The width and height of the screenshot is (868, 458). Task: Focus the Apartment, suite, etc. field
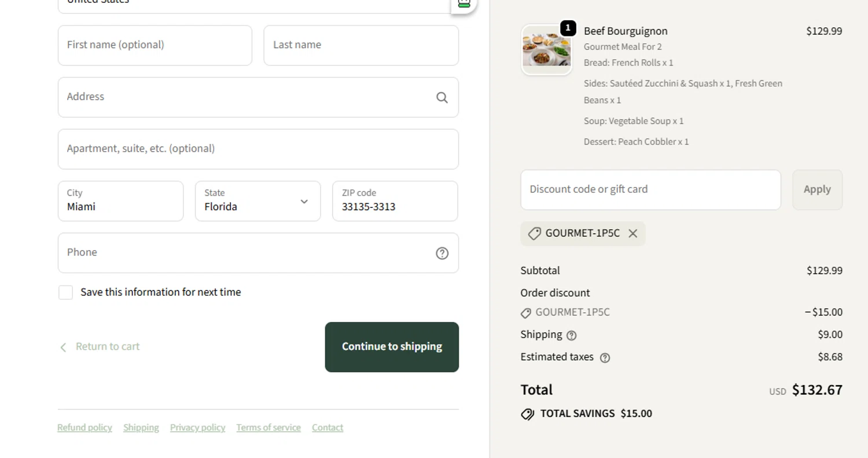click(x=258, y=149)
